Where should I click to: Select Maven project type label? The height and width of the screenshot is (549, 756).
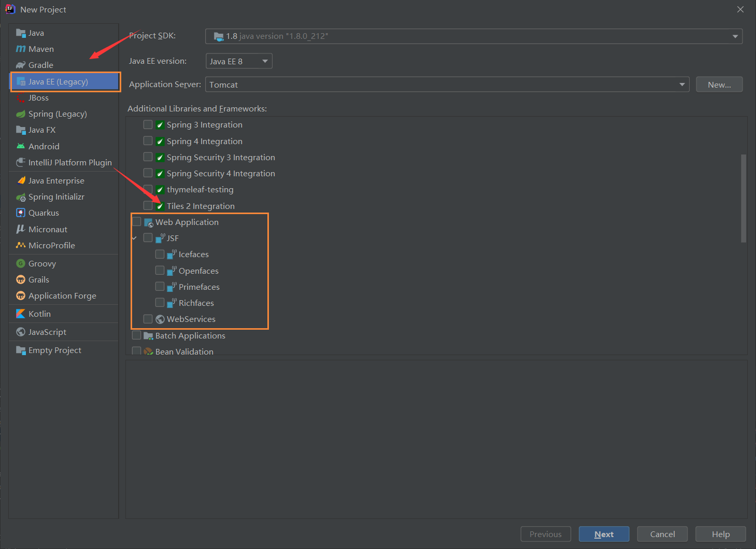(x=41, y=49)
